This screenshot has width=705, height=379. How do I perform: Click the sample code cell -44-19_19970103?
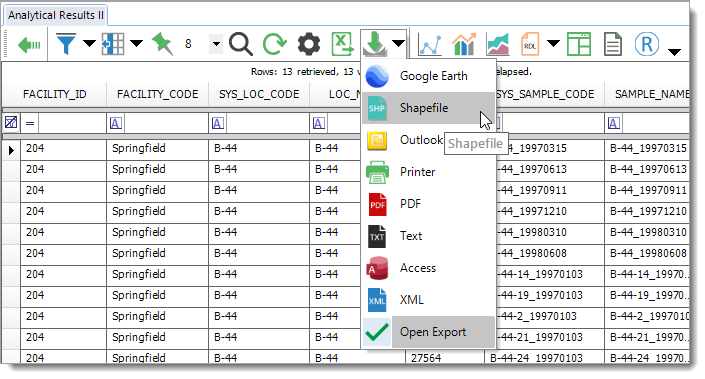coord(549,295)
